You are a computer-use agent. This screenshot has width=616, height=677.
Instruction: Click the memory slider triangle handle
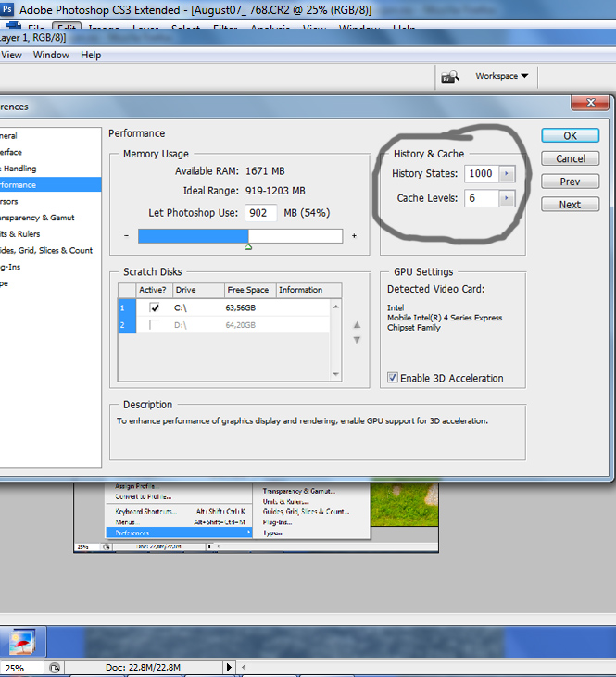(x=248, y=247)
